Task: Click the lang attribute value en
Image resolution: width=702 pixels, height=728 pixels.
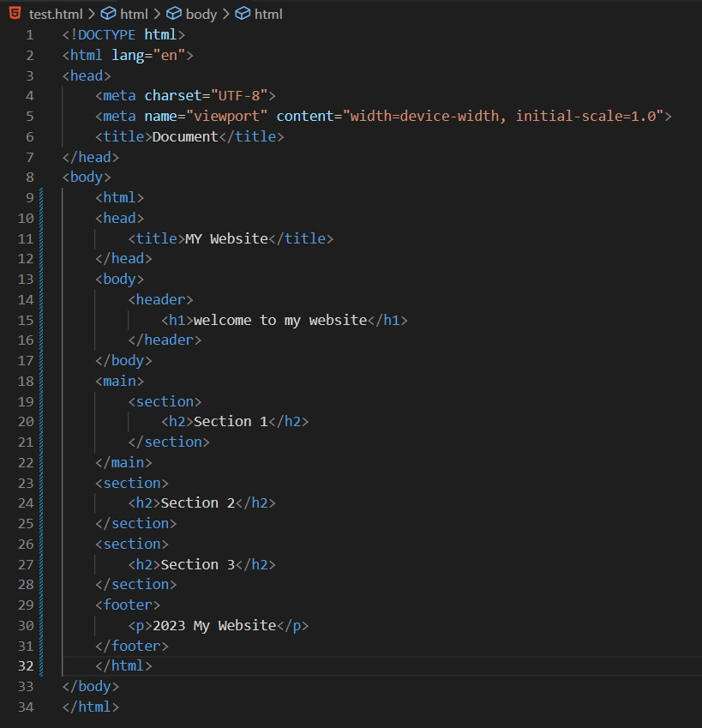Action: tap(168, 55)
